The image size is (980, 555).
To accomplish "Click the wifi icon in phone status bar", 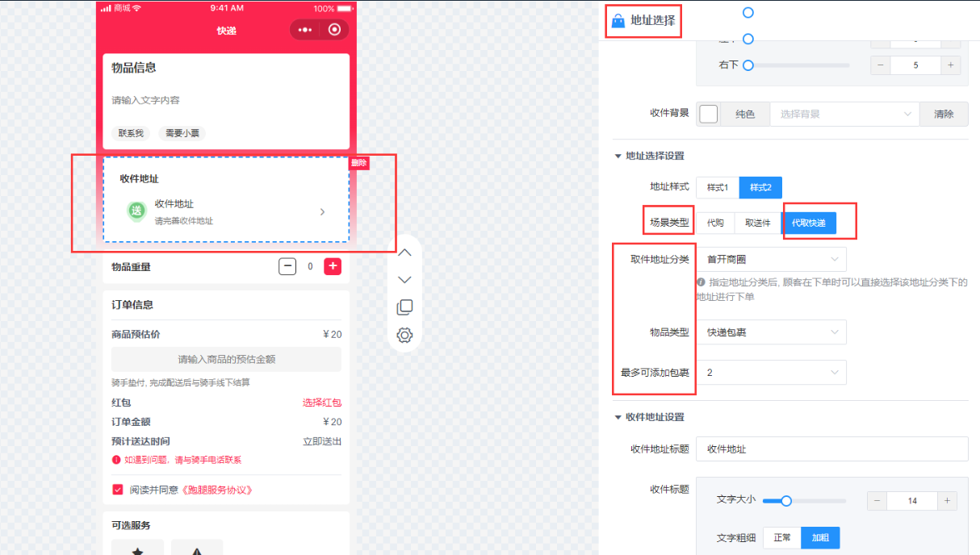I will coord(136,8).
